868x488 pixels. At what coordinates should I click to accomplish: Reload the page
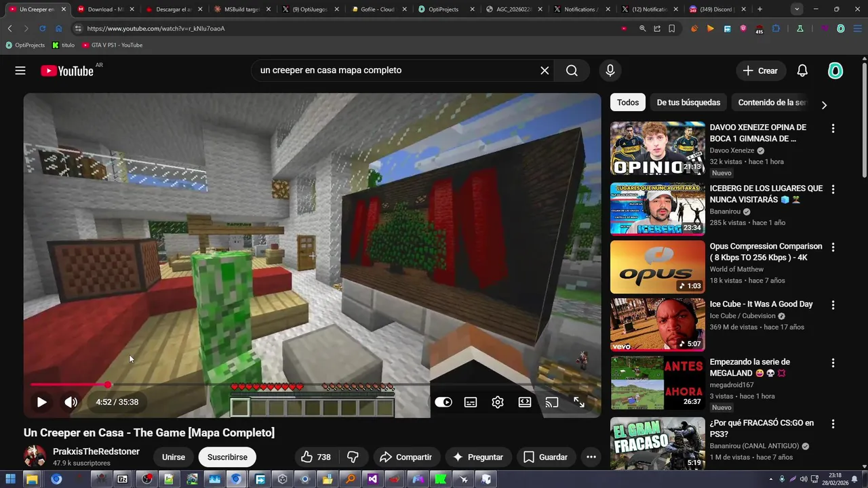42,28
